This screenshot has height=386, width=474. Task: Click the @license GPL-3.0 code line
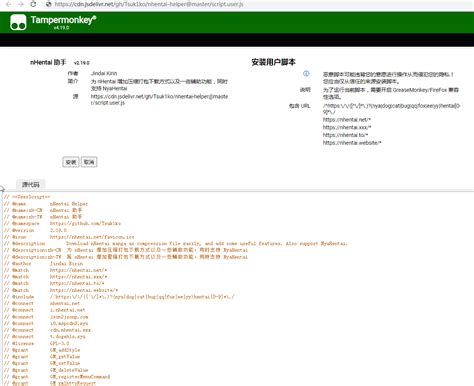[37, 343]
